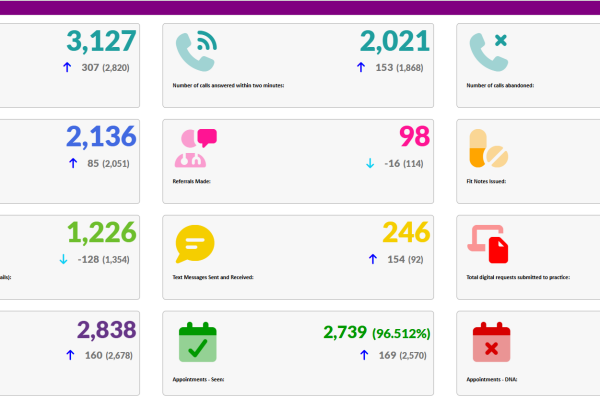The height and width of the screenshot is (400, 600).
Task: Click the percentage (96.512%)
Action: click(x=401, y=333)
